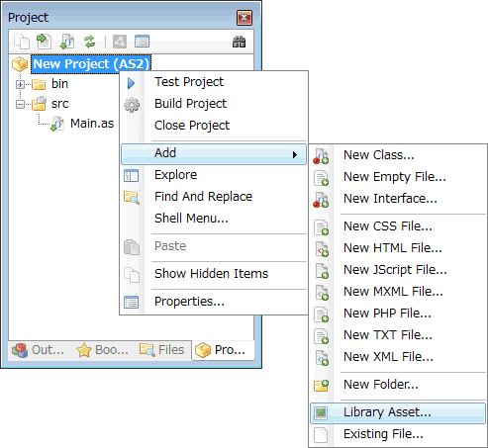Expand the bin folder node
Image resolution: width=488 pixels, height=448 pixels.
pos(20,84)
